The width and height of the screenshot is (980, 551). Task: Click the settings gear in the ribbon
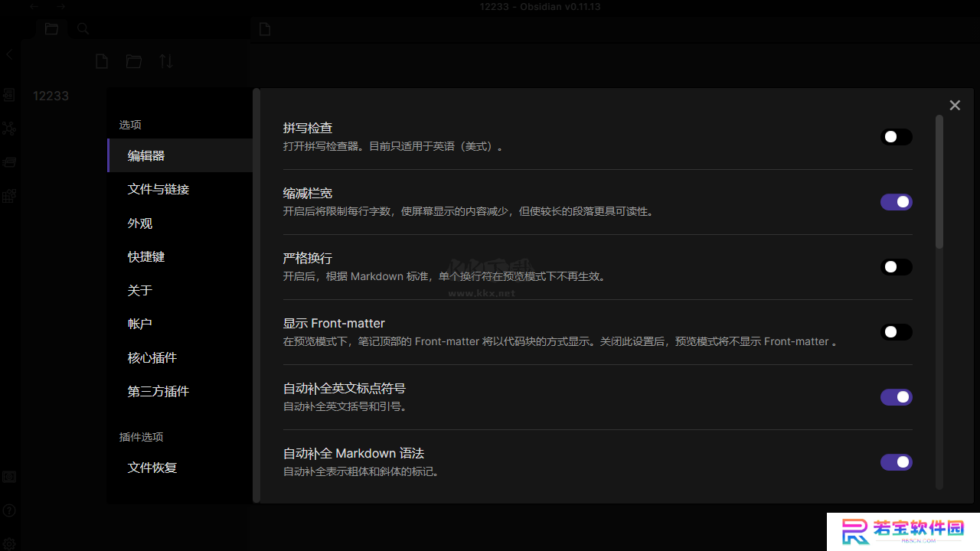click(x=9, y=544)
